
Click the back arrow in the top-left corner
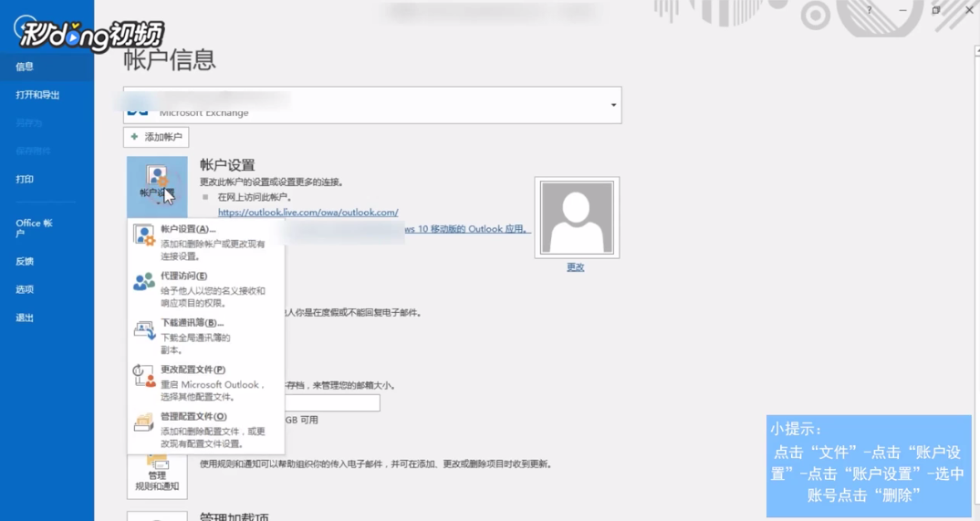(x=26, y=28)
